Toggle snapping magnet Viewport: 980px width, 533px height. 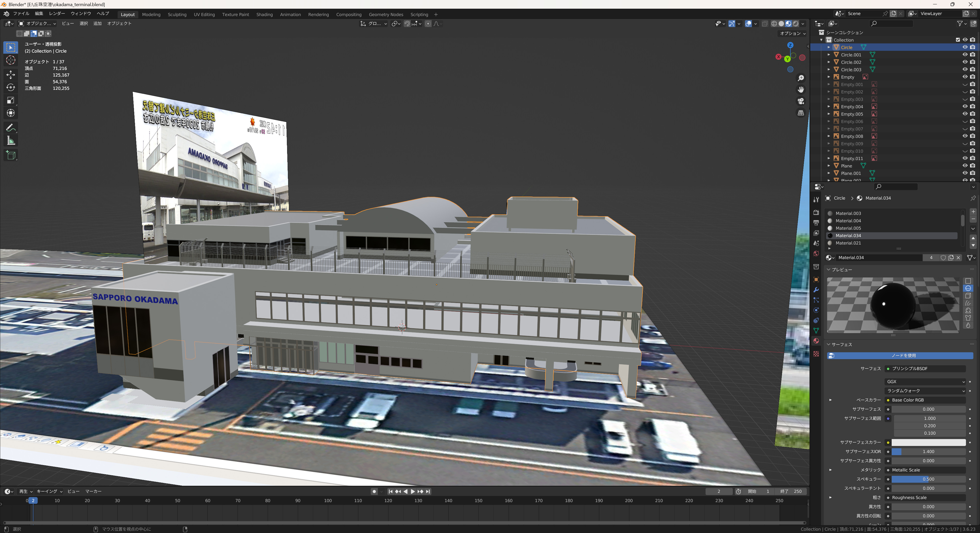(407, 23)
